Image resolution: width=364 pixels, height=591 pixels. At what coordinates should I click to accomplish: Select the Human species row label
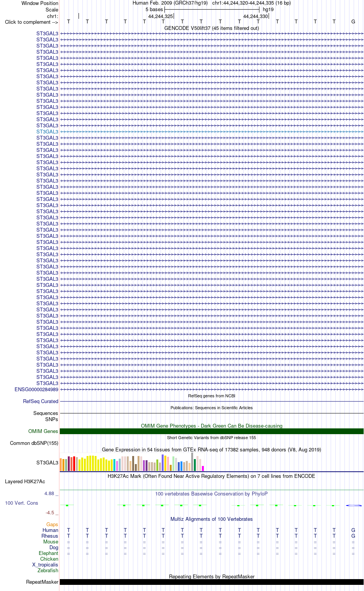pyautogui.click(x=50, y=530)
